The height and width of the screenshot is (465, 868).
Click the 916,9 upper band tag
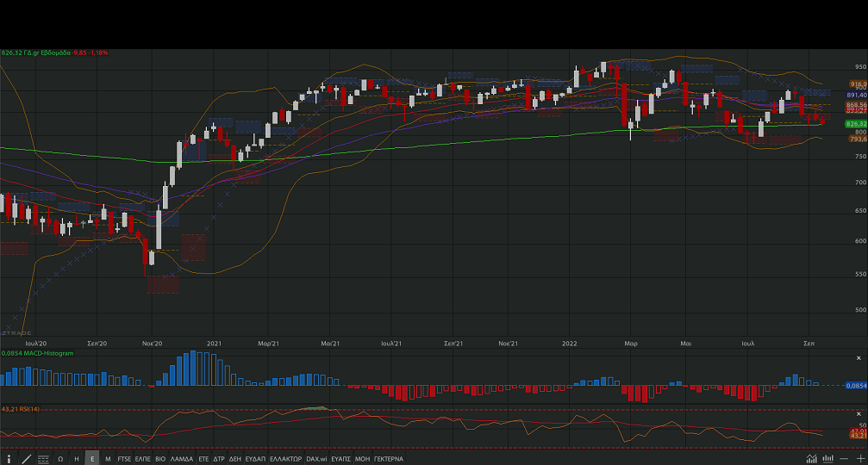pyautogui.click(x=858, y=84)
